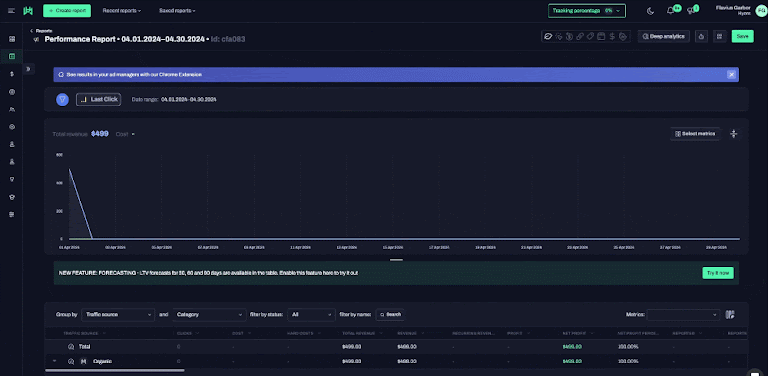Viewport: 768px width, 376px height.
Task: Click the calendar icon in report toolbar
Action: tap(601, 36)
